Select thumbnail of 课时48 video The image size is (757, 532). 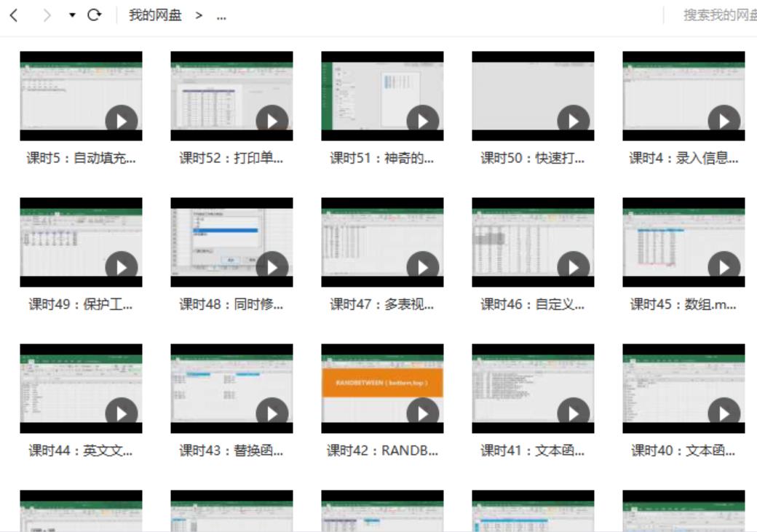[231, 242]
